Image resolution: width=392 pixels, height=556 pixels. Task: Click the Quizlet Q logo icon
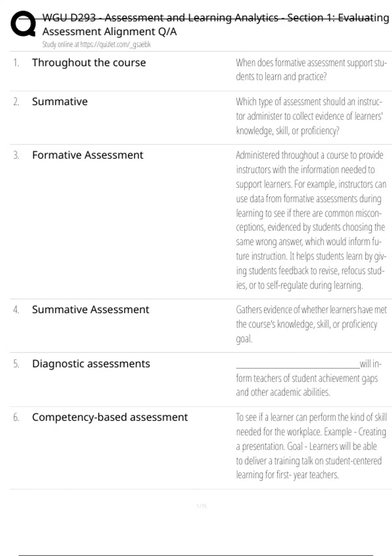click(23, 24)
